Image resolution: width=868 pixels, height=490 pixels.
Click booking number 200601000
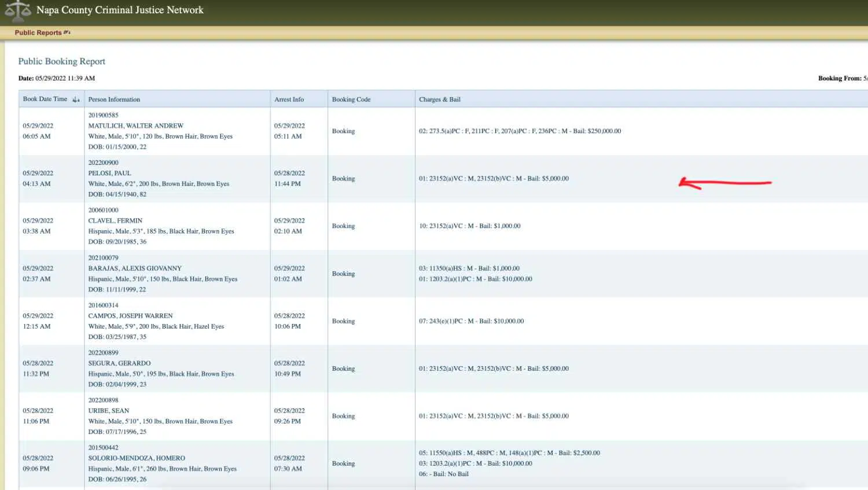pyautogui.click(x=103, y=210)
